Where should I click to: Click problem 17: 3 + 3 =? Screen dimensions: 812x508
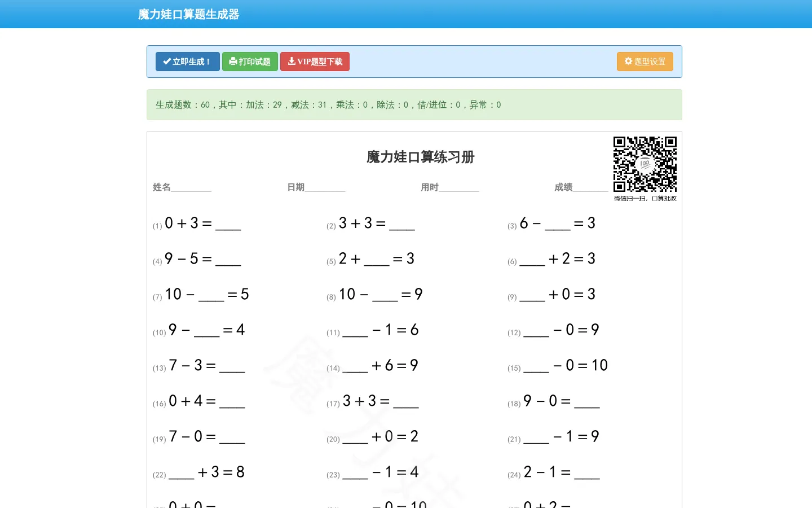(373, 401)
